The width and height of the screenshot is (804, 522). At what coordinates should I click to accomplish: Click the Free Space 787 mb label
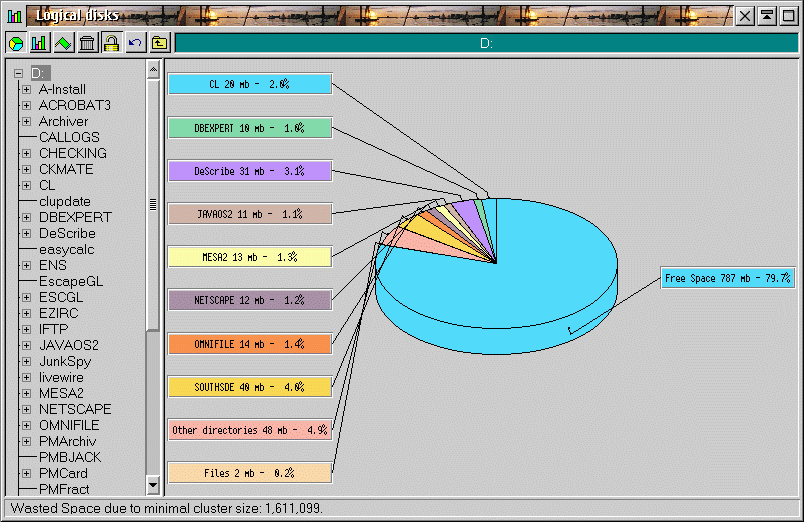(x=728, y=278)
